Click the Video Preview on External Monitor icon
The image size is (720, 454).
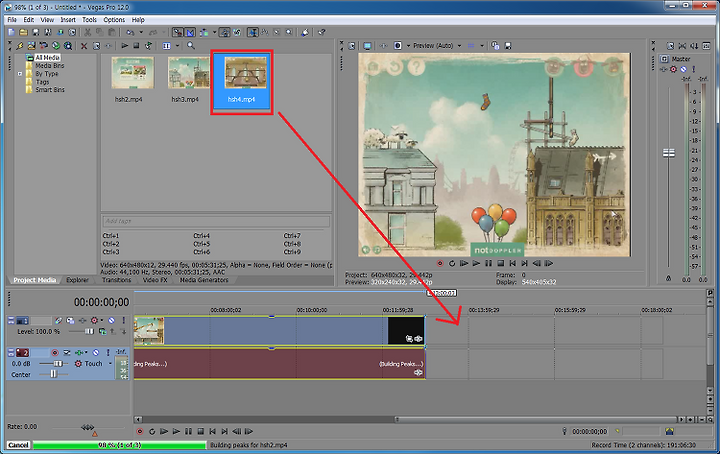point(367,46)
